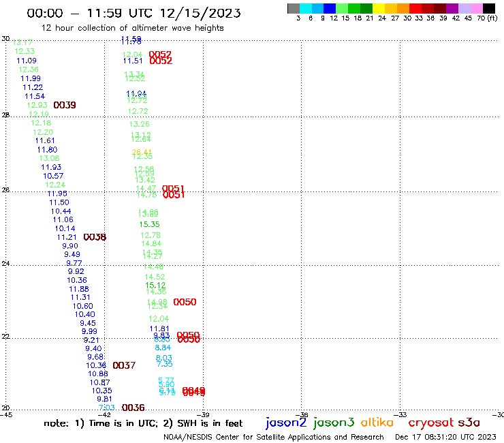This screenshot has width=504, height=443.
Task: Click the 0038 time marker
Action: click(95, 237)
